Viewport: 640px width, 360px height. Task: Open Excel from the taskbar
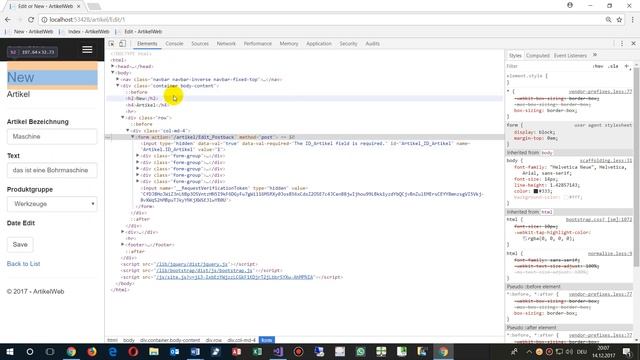pyautogui.click(x=257, y=351)
